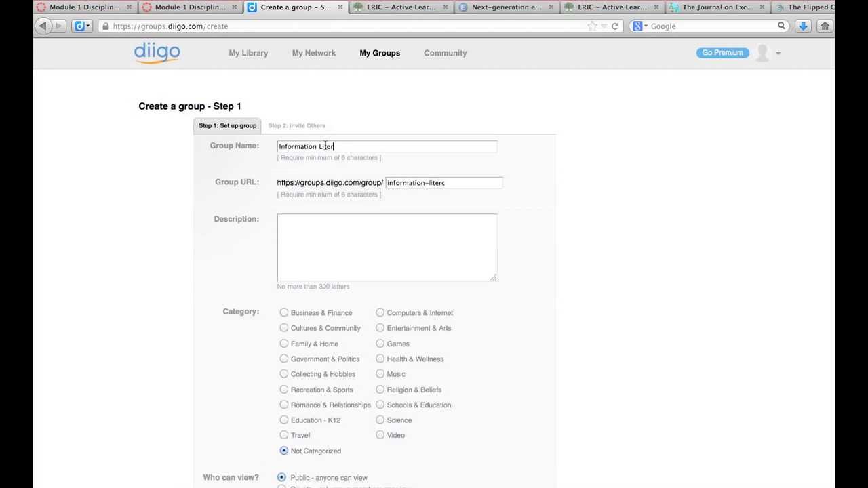The image size is (868, 488).
Task: Click into the Description text area
Action: coord(387,247)
